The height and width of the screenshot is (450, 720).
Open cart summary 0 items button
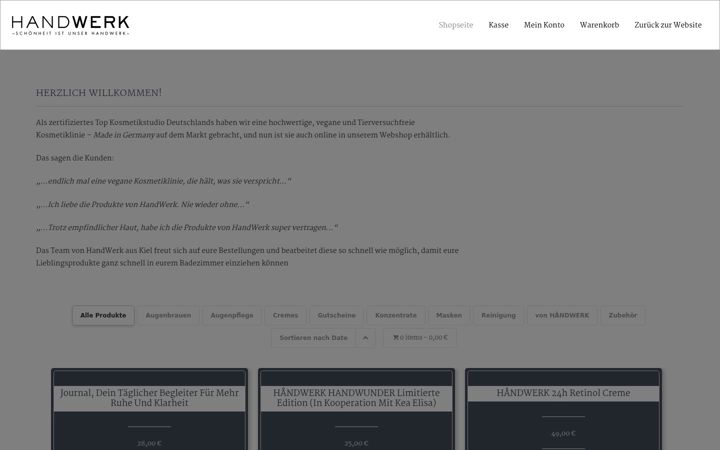[x=420, y=338]
